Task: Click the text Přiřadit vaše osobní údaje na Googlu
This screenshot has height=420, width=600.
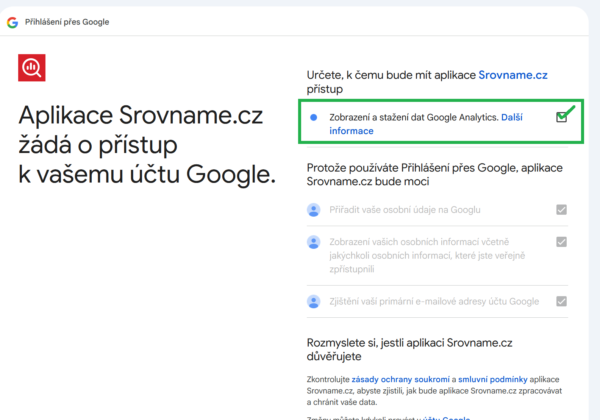Action: tap(405, 210)
